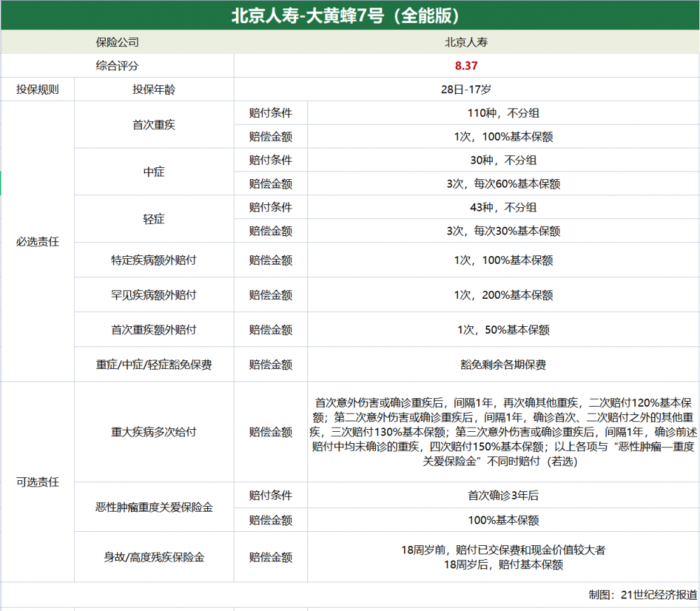Select the 罕见疾病额外赔付 cell
The height and width of the screenshot is (611, 700).
pyautogui.click(x=154, y=295)
